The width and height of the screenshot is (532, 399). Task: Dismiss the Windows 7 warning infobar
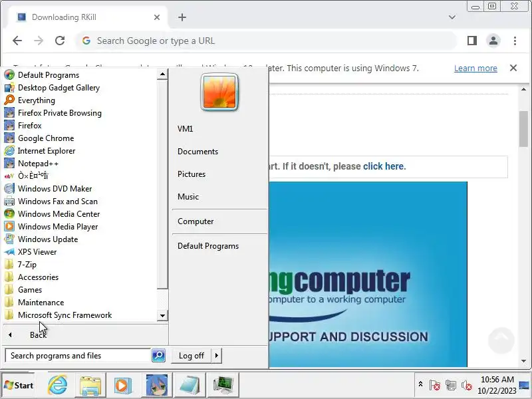click(x=513, y=68)
